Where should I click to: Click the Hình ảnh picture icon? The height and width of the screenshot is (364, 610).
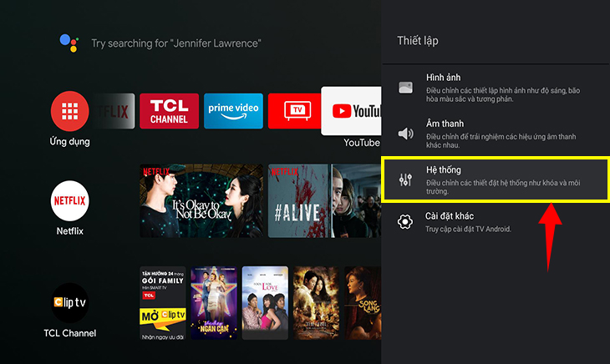405,88
